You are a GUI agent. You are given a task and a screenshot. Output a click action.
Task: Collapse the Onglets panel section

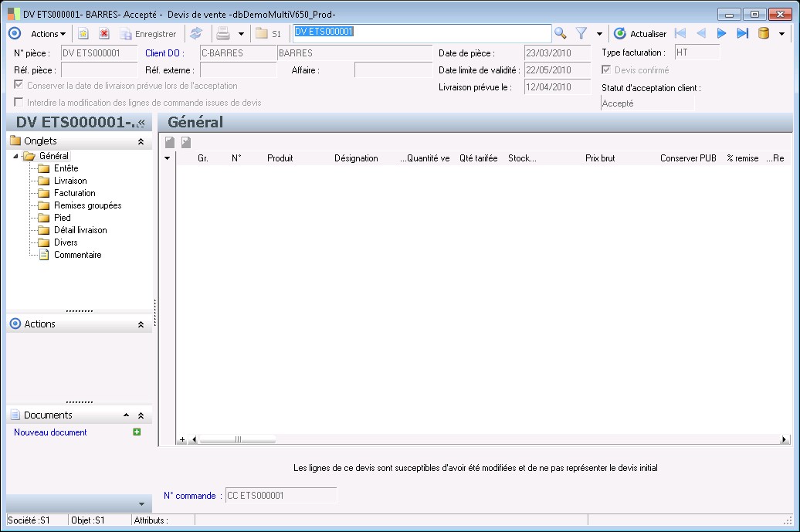[x=141, y=141]
